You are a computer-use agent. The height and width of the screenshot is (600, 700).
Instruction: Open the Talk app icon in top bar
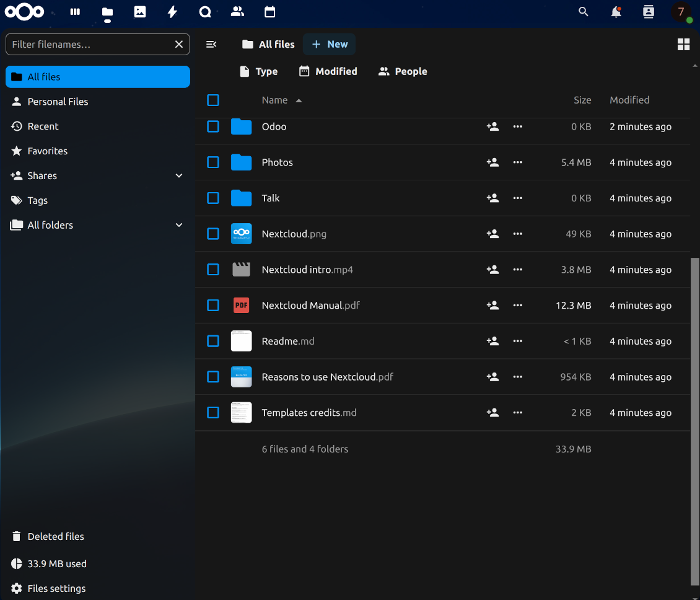205,12
